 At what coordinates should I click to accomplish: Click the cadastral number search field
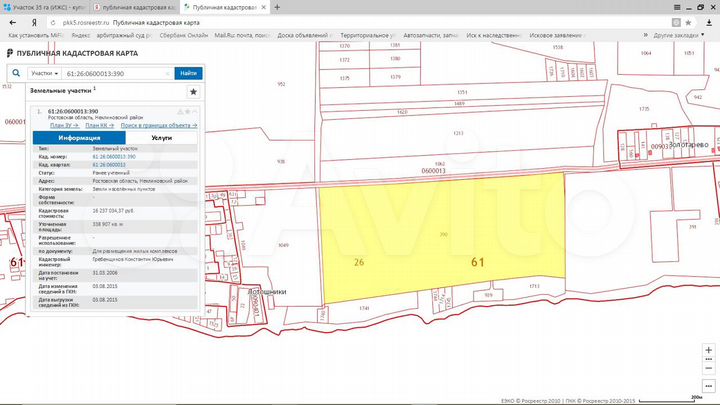click(115, 73)
